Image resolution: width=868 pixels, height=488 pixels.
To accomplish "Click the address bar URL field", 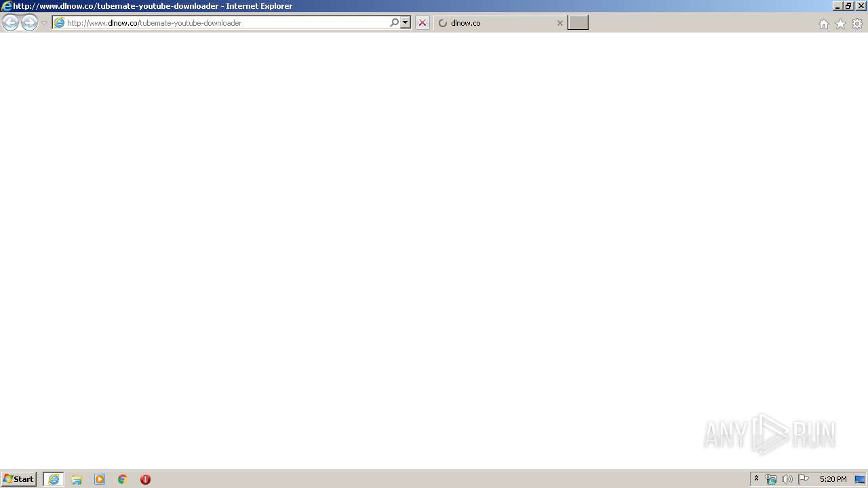I will [x=226, y=23].
